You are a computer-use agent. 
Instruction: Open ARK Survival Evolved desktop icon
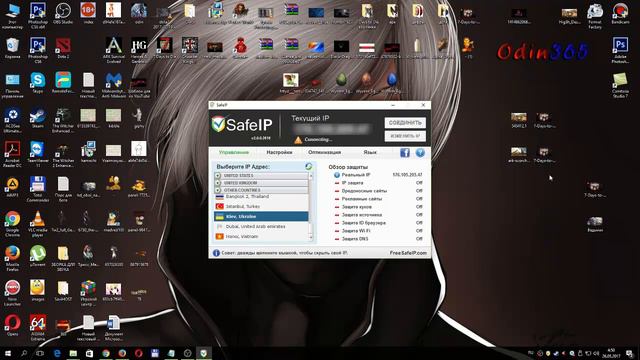click(x=113, y=50)
